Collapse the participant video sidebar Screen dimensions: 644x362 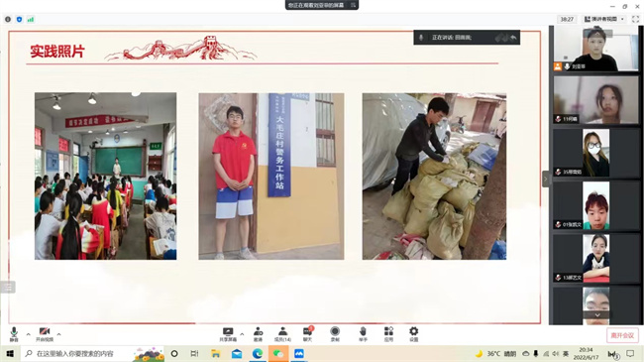(x=546, y=179)
